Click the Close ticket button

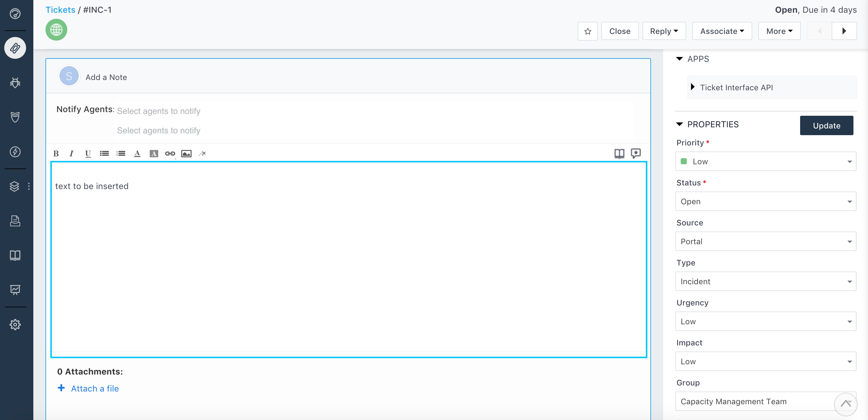620,31
